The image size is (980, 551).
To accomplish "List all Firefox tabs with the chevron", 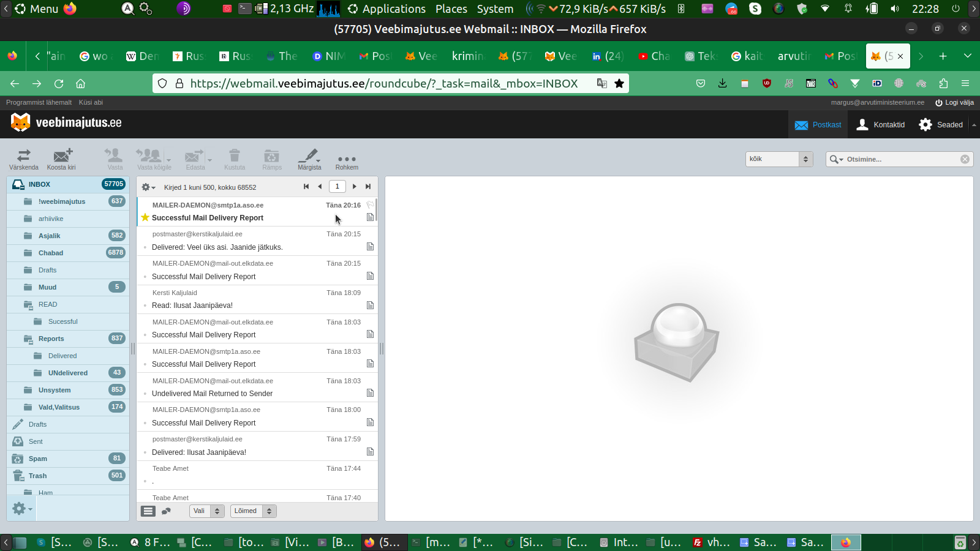I will pos(968,56).
